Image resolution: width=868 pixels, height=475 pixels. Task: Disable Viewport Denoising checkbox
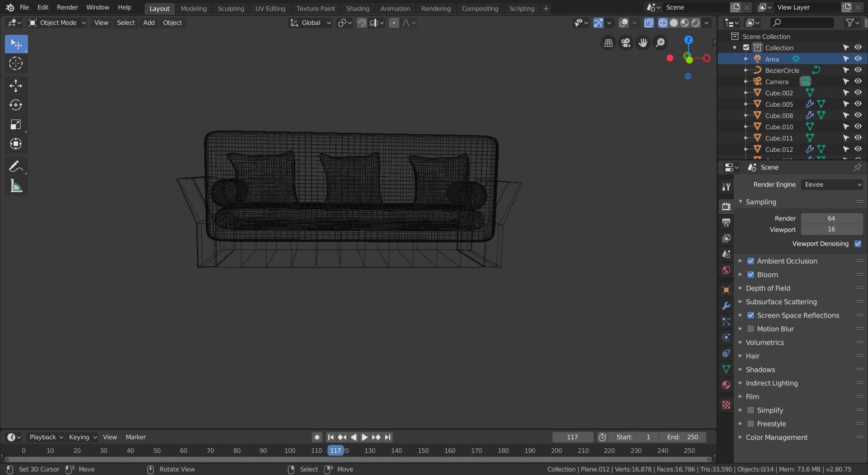point(858,244)
